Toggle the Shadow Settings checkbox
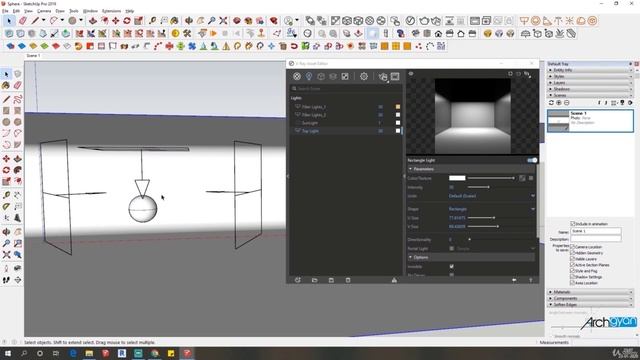Viewport: 640px width, 360px height. [572, 277]
